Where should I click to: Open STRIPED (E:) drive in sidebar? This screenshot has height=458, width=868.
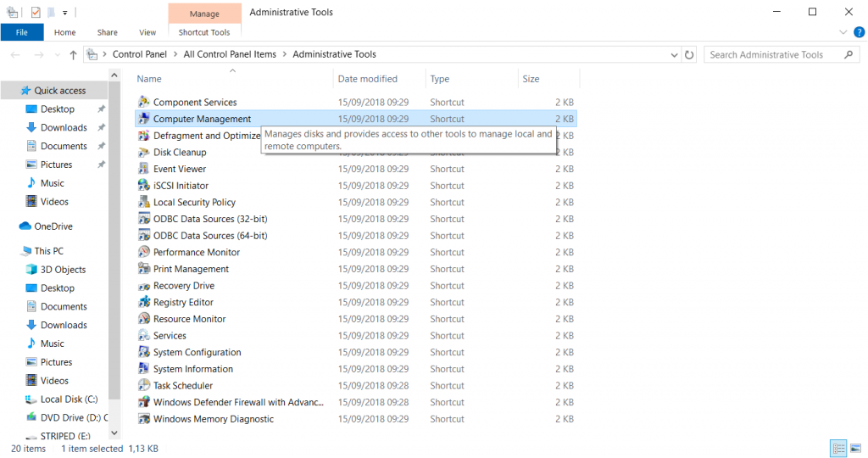coord(58,436)
